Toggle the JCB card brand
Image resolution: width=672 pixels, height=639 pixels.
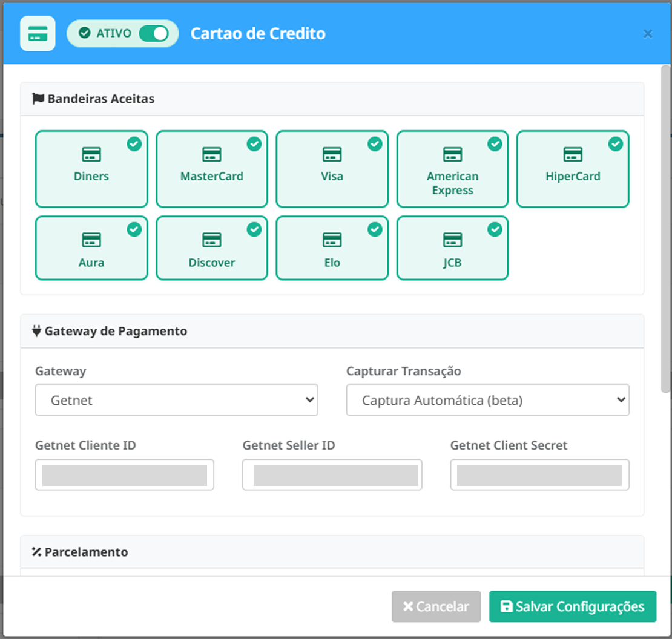point(453,248)
